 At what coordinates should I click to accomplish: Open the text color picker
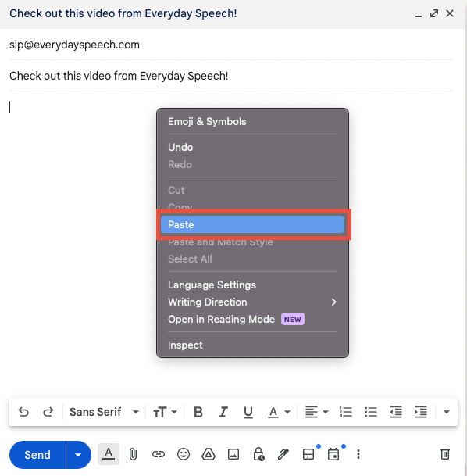coord(279,412)
